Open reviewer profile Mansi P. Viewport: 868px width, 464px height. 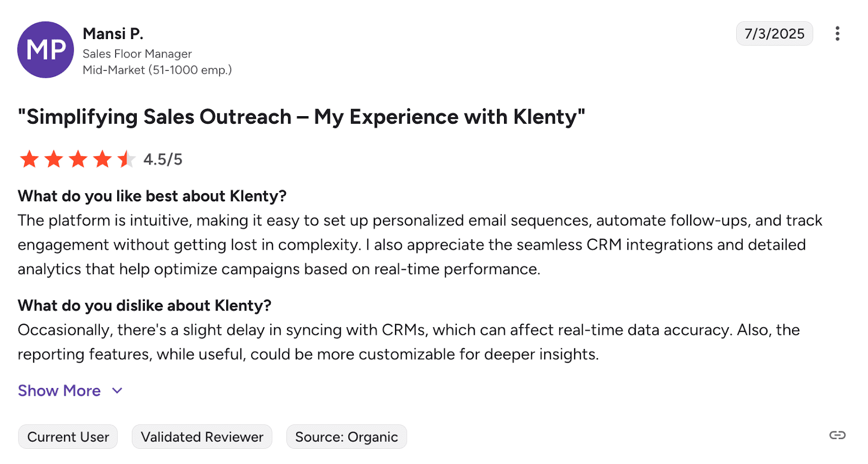pyautogui.click(x=113, y=34)
